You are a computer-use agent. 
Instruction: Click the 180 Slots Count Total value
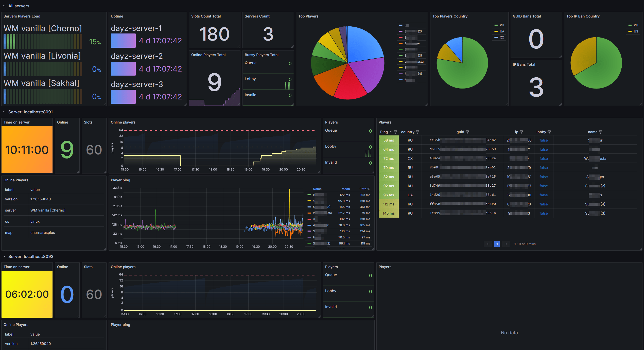[x=214, y=34]
